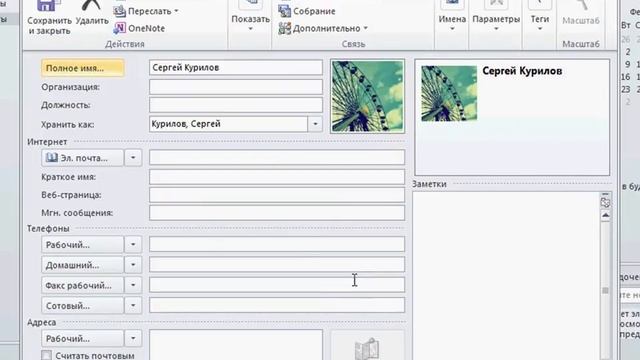Click the Notes scrollbar up arrow
640x360 pixels.
(605, 215)
